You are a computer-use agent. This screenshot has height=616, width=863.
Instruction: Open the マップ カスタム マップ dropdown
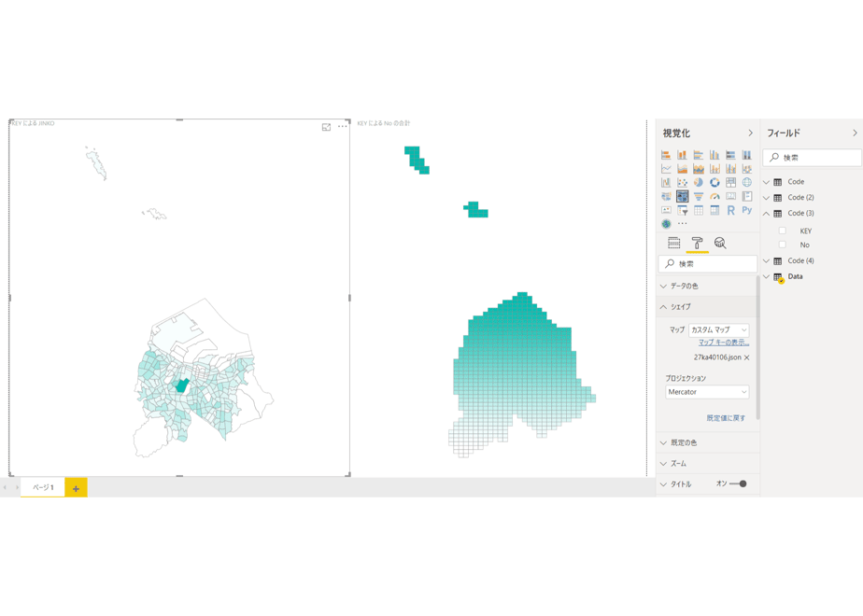click(719, 329)
